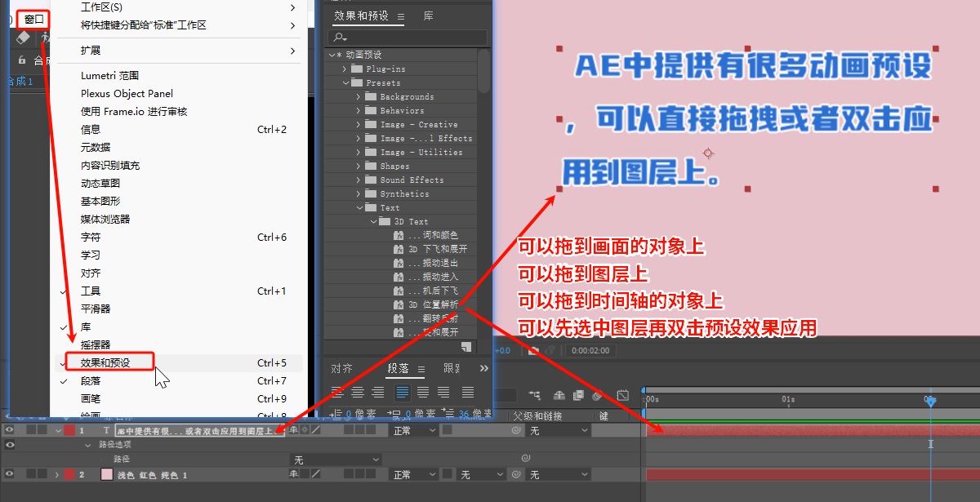
Task: Click the red label color of layer 2
Action: (69, 474)
